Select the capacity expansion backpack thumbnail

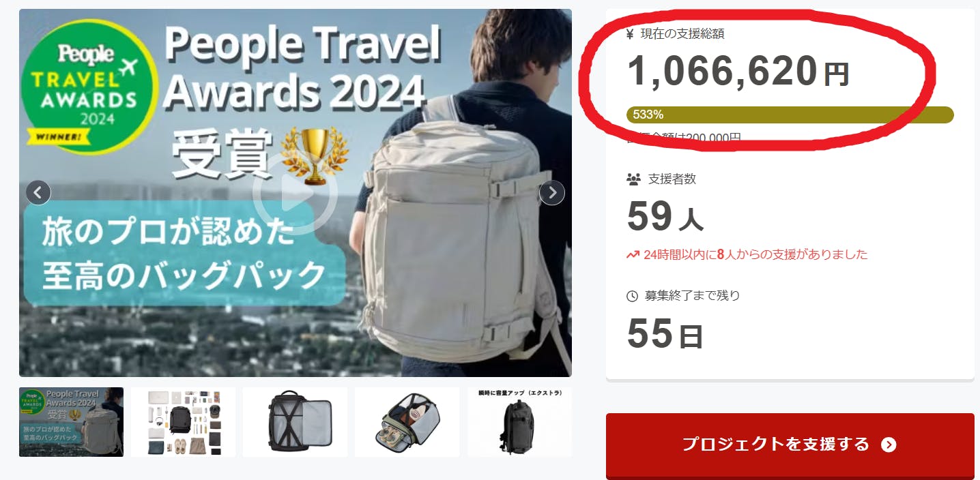tap(520, 422)
